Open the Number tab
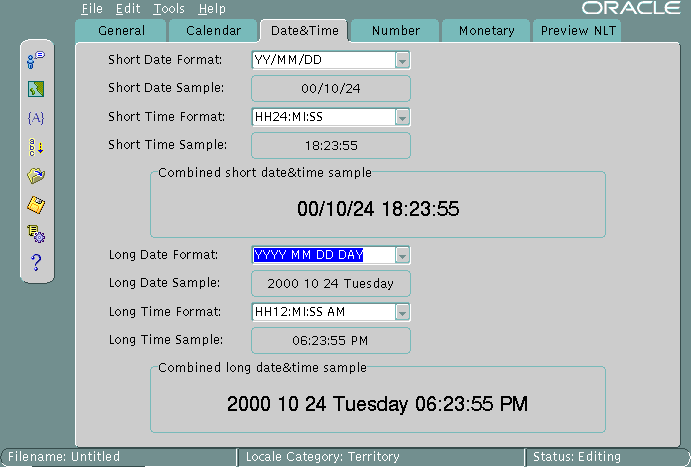The width and height of the screenshot is (691, 467). click(x=395, y=31)
